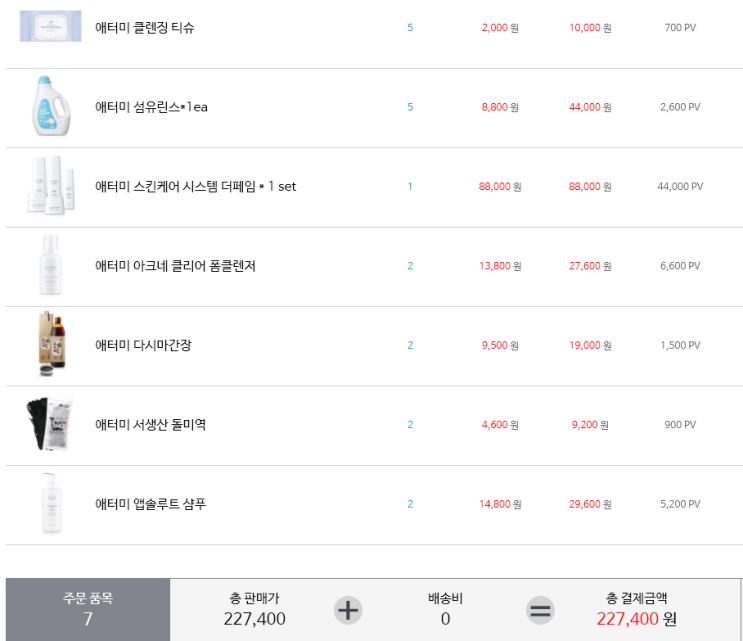Open 애터미 다시마간장 product name
Screen dimensions: 743x641
click(143, 345)
